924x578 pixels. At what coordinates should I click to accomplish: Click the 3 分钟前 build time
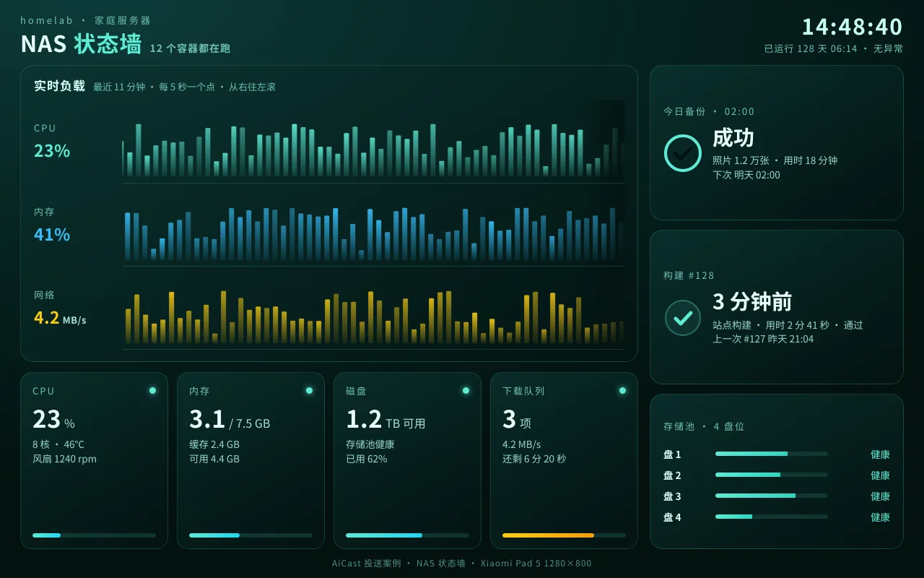752,301
